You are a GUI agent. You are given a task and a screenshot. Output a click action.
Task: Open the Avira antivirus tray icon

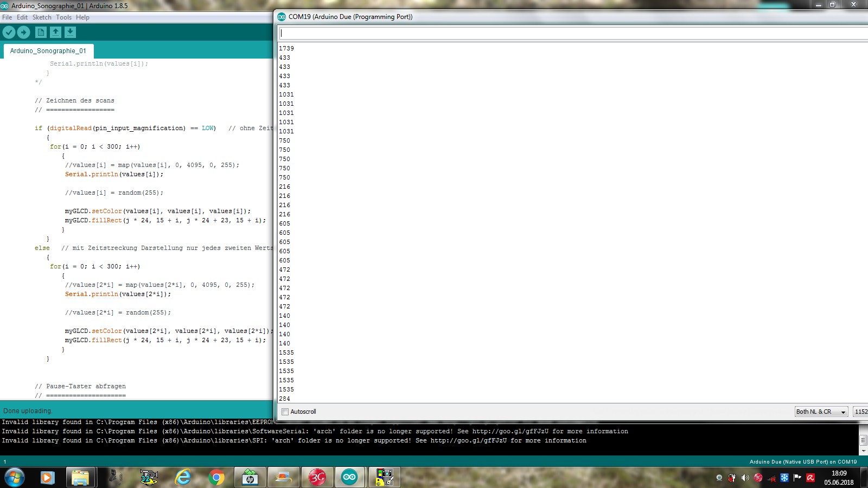pos(810,478)
